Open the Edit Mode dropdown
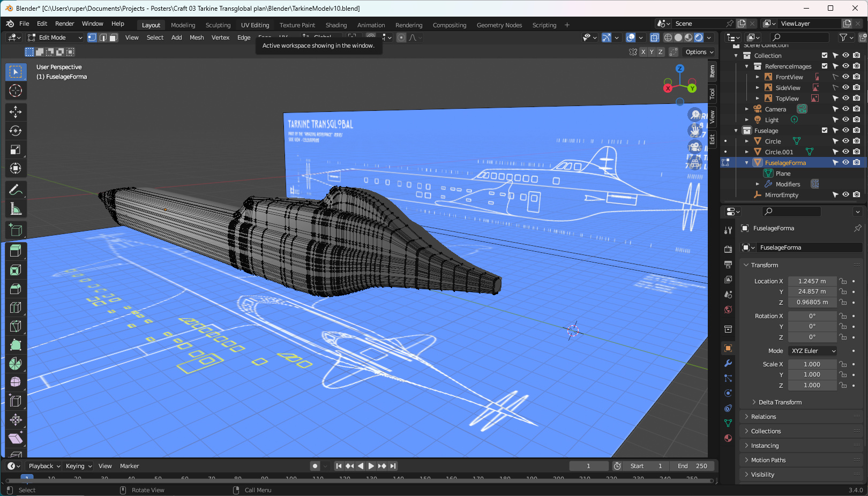Screen dimensions: 868x496 (x=55, y=37)
